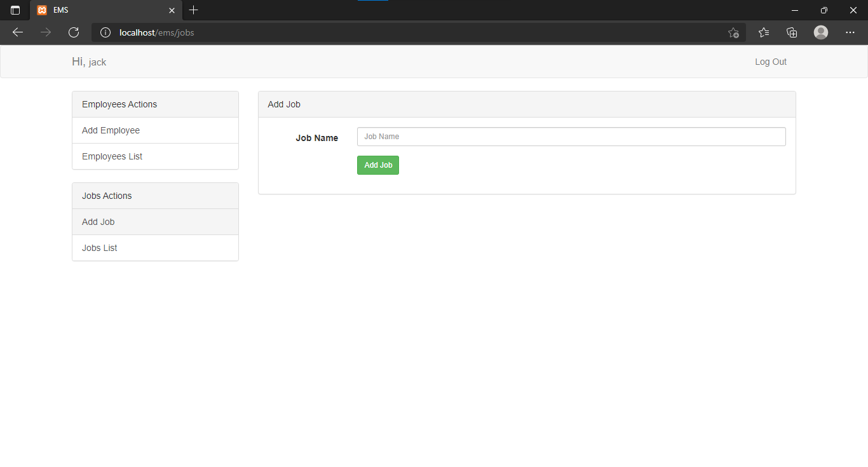Click the browser profile avatar
The image size is (868, 467).
(x=820, y=32)
